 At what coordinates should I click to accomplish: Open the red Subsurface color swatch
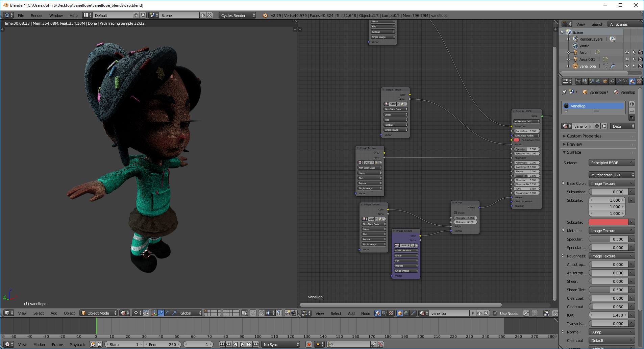(608, 222)
